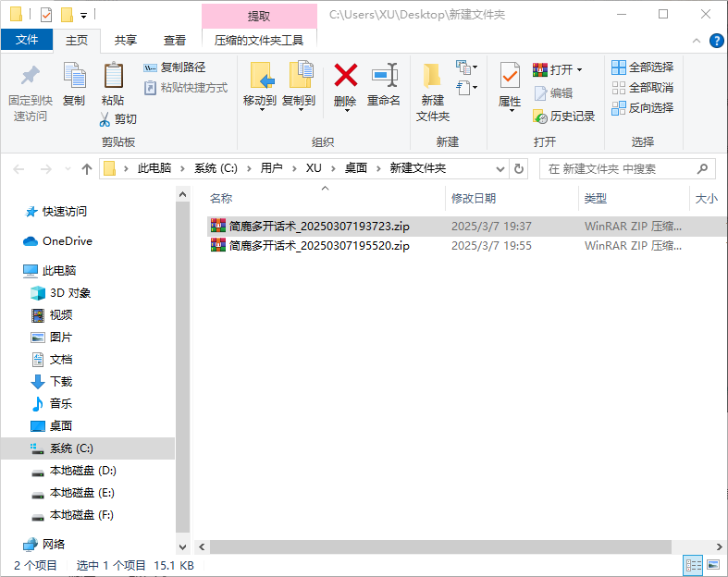The width and height of the screenshot is (728, 577).
Task: Click XU in the address breadcrumb
Action: (314, 168)
